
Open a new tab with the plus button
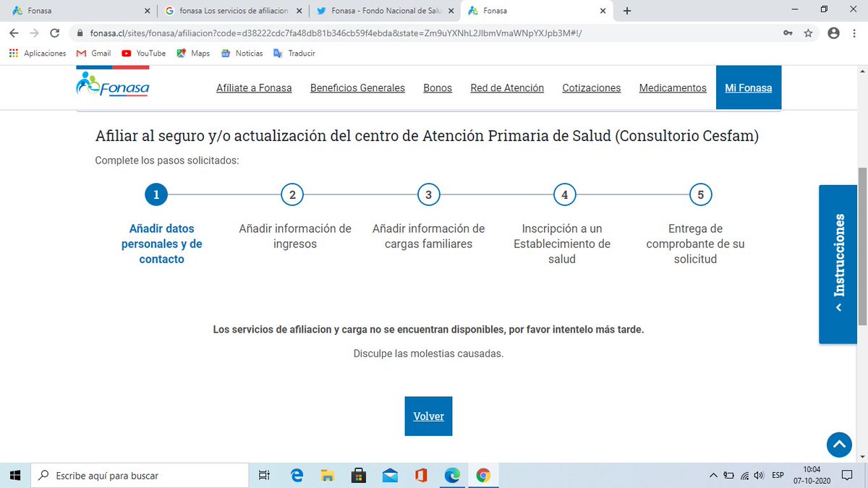(627, 11)
